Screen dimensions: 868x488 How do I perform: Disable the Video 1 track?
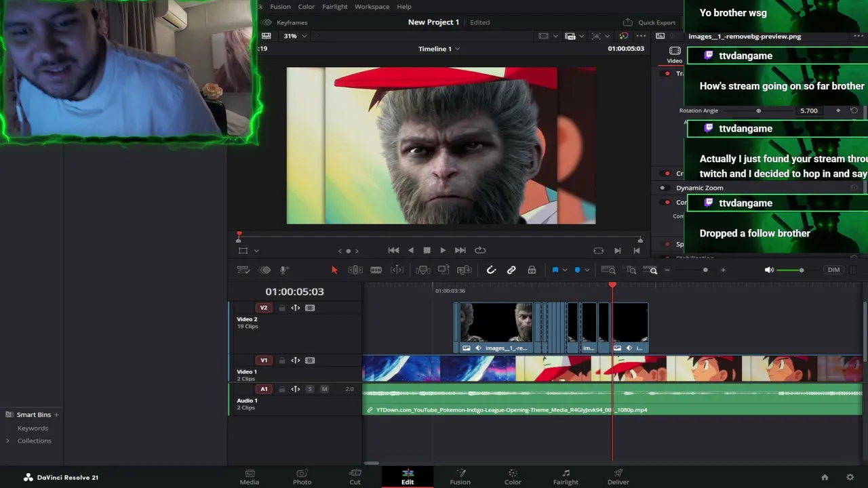(x=310, y=361)
